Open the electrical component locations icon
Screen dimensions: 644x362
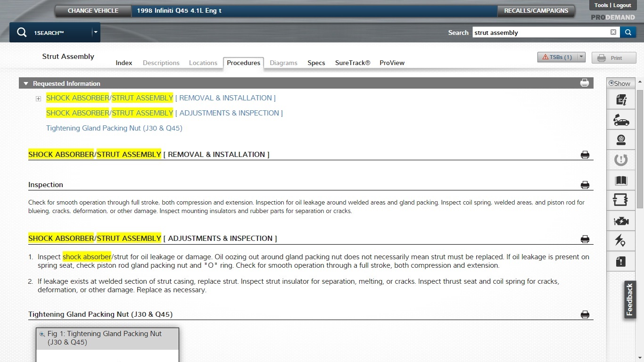click(x=621, y=241)
